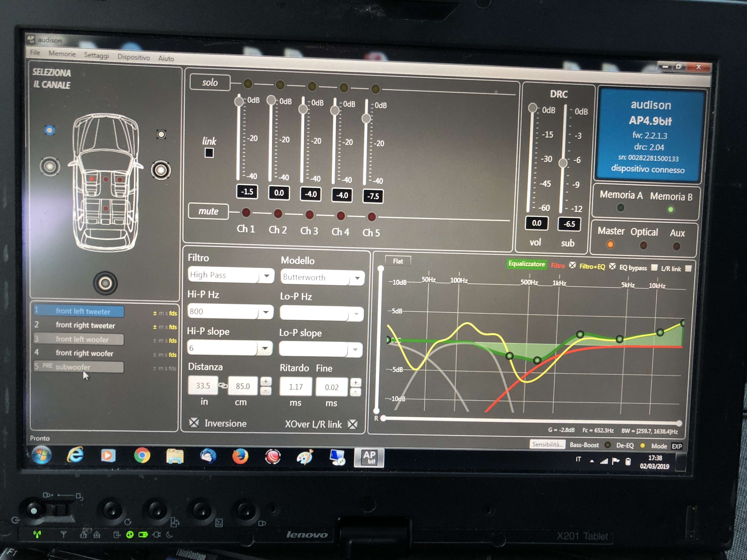Toggle the channel link checkbox

coord(209,153)
